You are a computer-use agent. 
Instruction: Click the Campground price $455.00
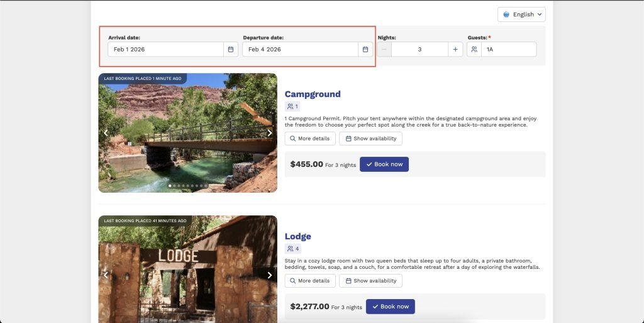pos(307,164)
